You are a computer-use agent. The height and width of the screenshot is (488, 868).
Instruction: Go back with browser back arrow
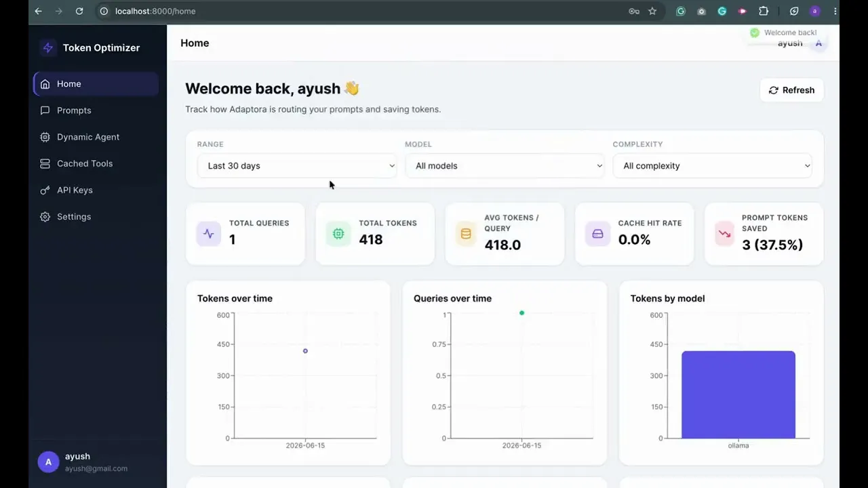point(38,11)
